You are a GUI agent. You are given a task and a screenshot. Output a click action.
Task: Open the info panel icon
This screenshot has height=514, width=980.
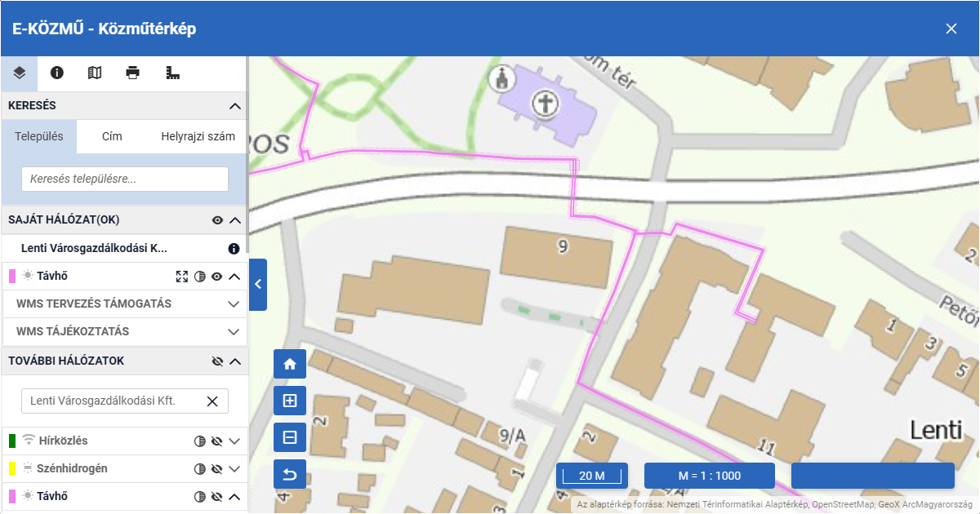click(57, 73)
